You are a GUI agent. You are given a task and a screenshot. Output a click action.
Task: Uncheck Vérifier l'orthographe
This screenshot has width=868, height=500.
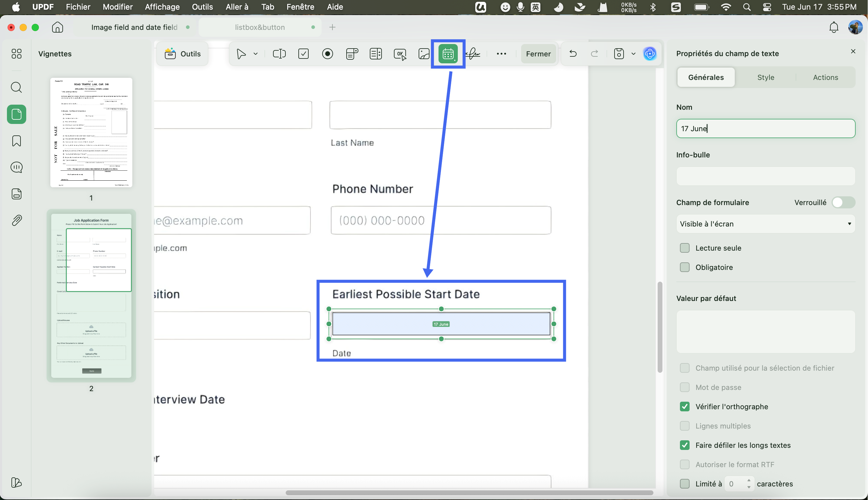[684, 407]
